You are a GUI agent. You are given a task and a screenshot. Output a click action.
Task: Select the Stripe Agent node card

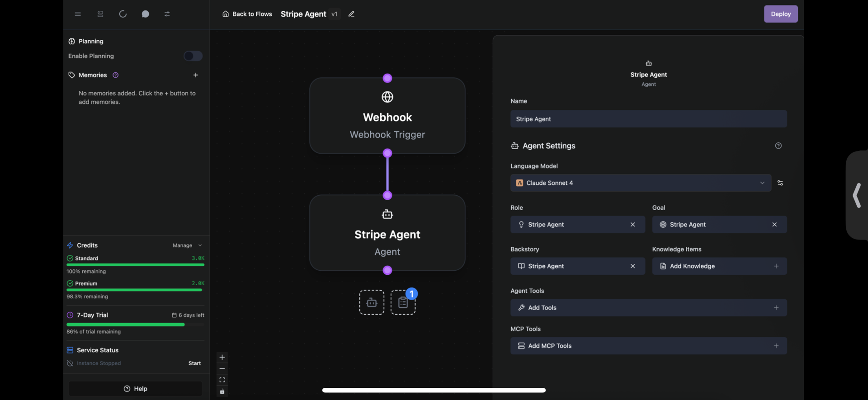(x=387, y=233)
